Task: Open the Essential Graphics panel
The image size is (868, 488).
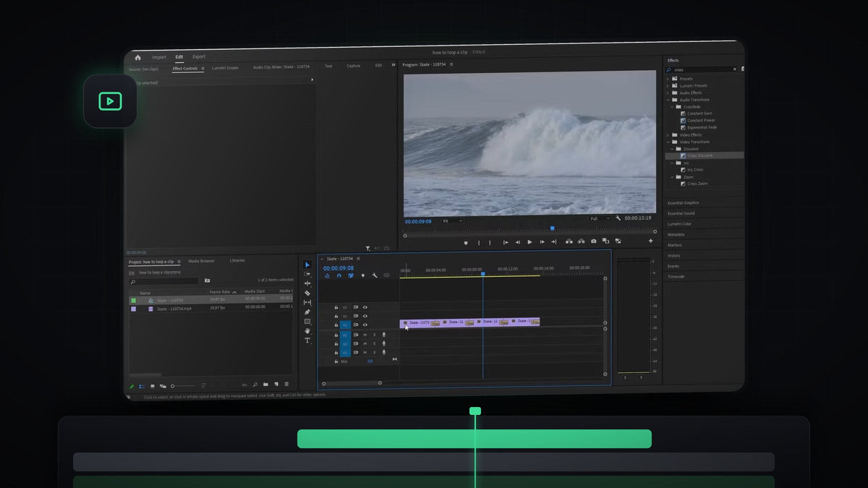Action: [683, 203]
